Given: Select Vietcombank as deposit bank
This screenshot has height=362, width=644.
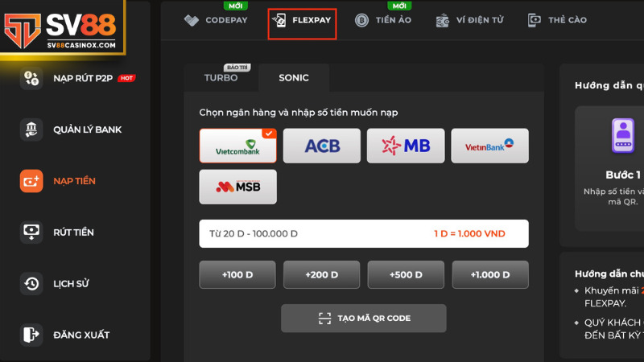Looking at the screenshot, I should (x=237, y=146).
